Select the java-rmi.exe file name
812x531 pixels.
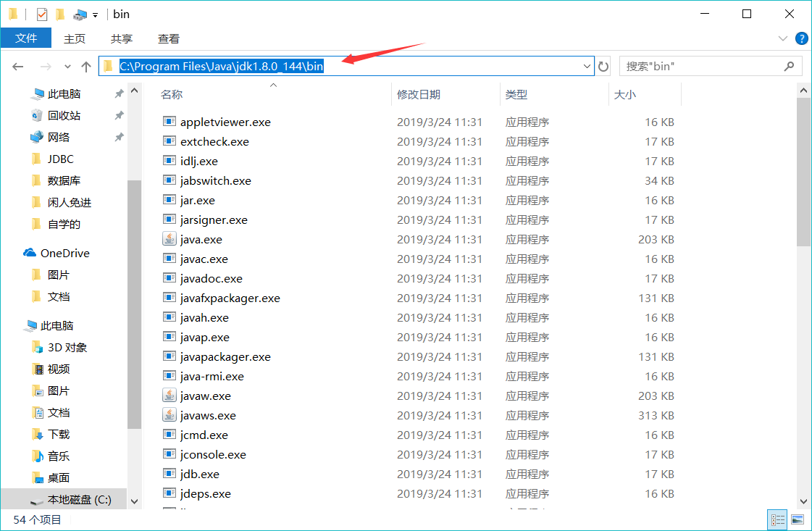[212, 376]
